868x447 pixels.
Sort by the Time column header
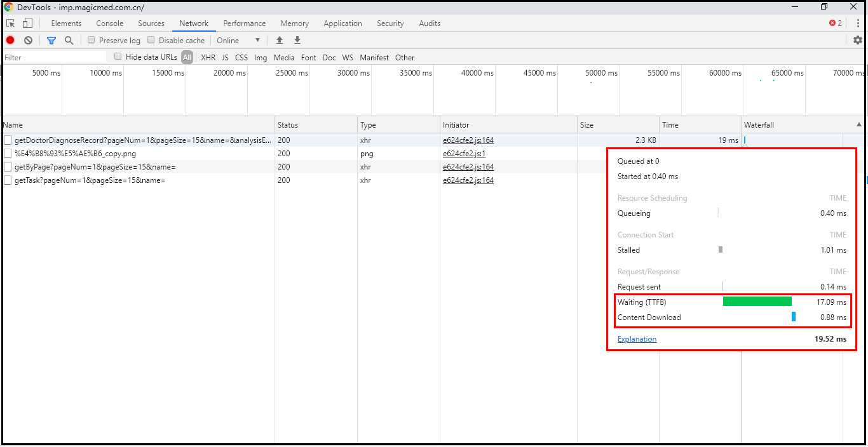700,125
